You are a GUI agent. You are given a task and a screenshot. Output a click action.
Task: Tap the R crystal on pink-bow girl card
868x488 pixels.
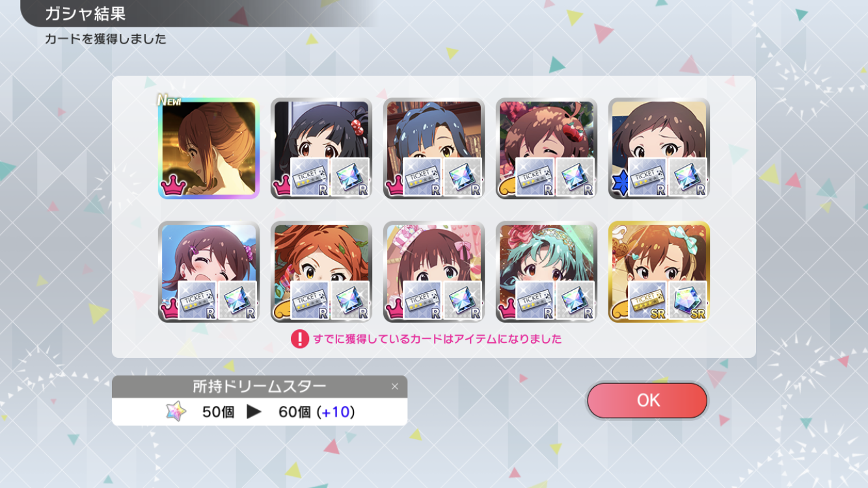tap(463, 301)
